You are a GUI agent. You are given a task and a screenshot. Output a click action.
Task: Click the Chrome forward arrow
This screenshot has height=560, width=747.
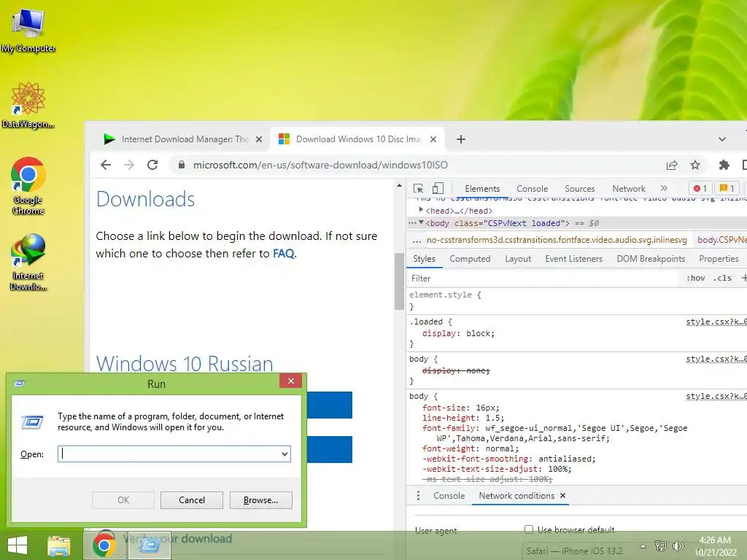pos(128,165)
